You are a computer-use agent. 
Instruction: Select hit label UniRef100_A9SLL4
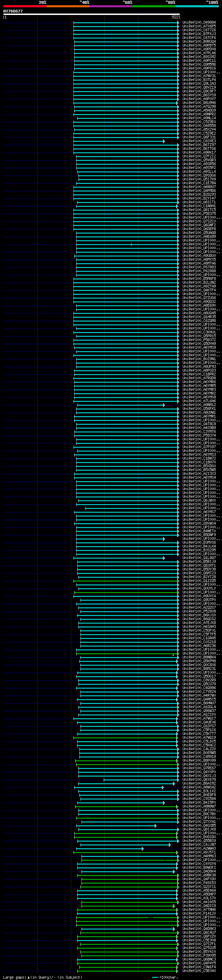pos(199,172)
